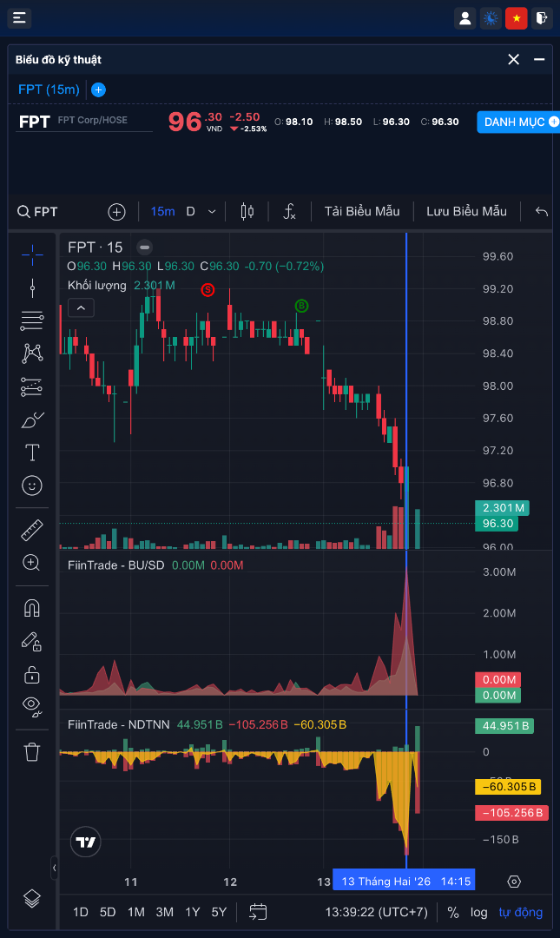Image resolution: width=560 pixels, height=938 pixels.
Task: Select the 15m interval
Action: pyautogui.click(x=162, y=211)
